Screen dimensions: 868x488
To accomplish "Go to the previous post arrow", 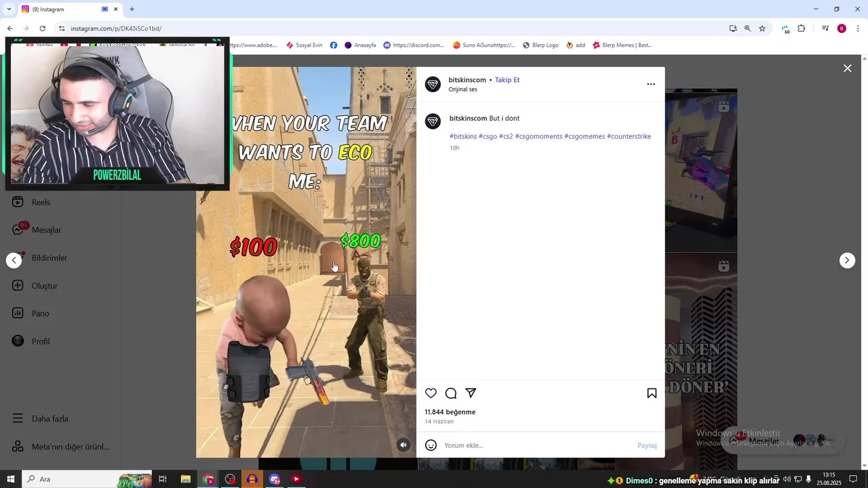I will [14, 260].
